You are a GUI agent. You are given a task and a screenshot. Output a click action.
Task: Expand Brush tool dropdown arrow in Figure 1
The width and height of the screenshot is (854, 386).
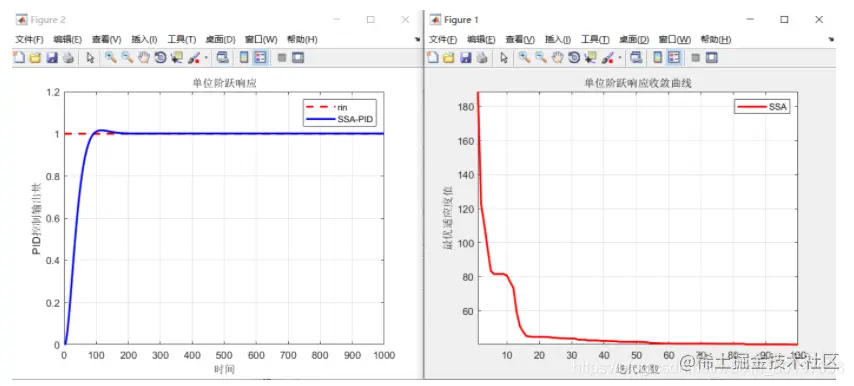[619, 58]
